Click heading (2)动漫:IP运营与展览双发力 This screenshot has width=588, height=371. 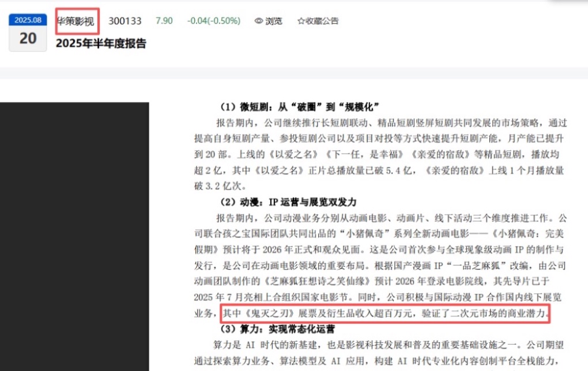[x=288, y=202]
